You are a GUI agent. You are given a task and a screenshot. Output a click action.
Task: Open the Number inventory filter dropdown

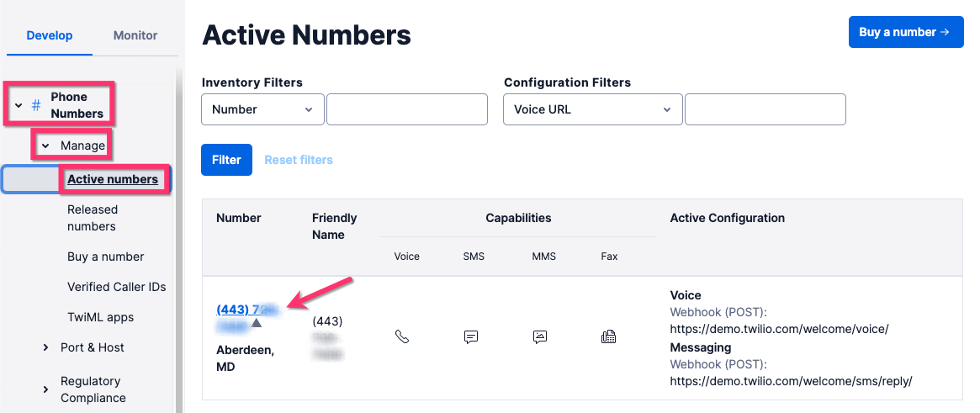[x=262, y=109]
